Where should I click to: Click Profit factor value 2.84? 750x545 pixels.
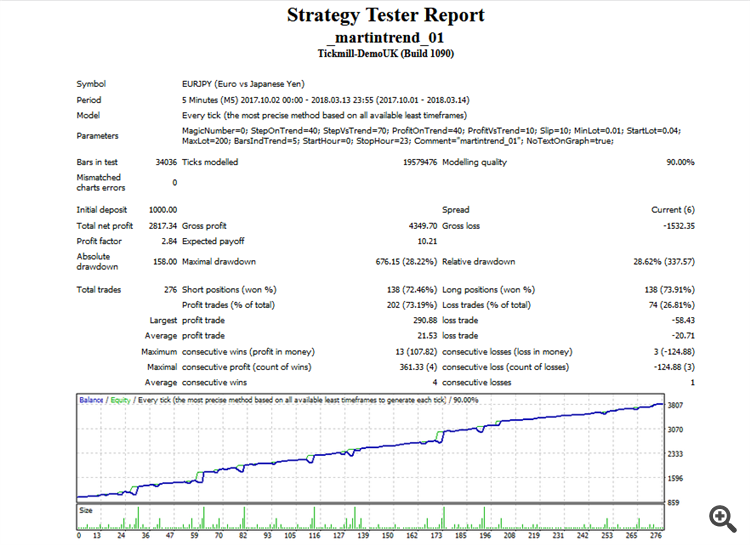coord(169,241)
